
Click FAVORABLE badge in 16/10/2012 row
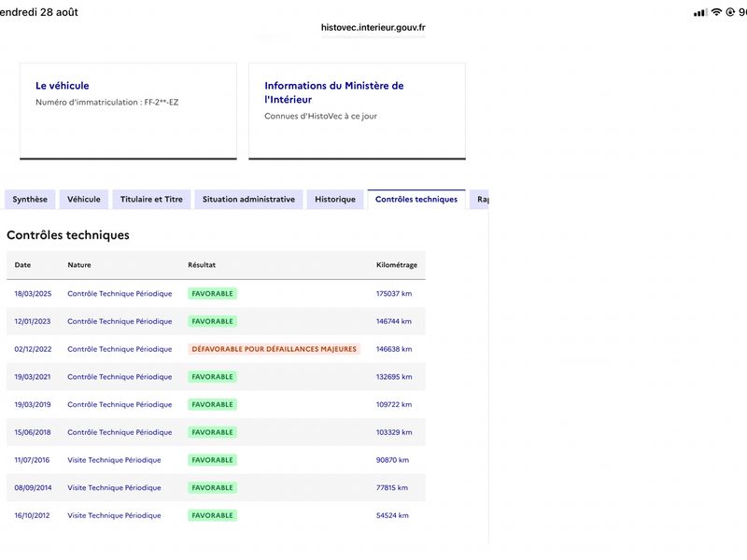tap(213, 515)
